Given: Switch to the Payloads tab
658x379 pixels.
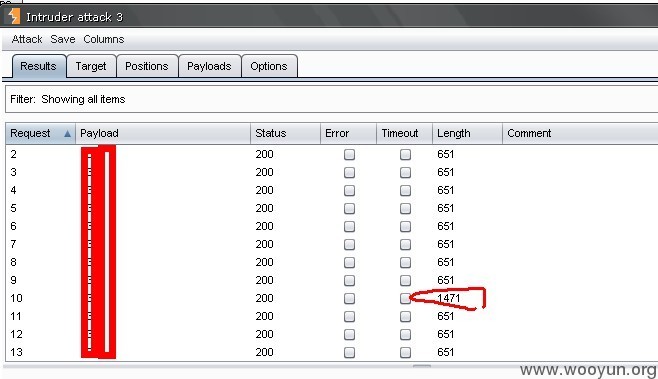Looking at the screenshot, I should 209,66.
